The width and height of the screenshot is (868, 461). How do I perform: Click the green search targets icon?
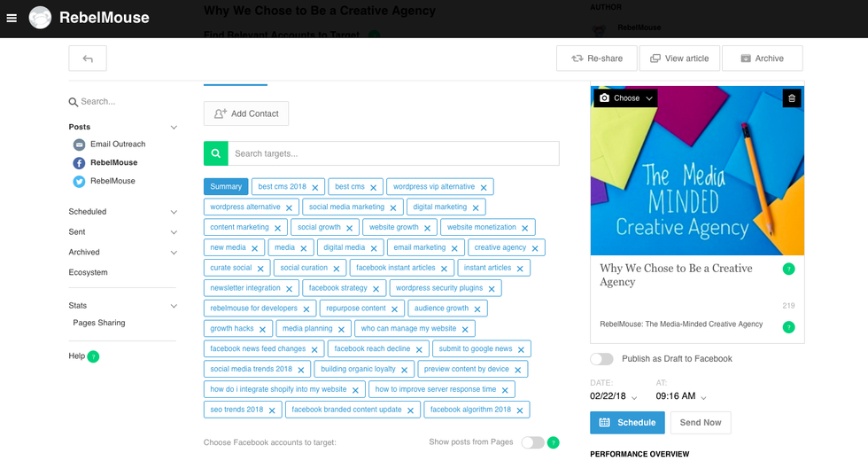215,153
